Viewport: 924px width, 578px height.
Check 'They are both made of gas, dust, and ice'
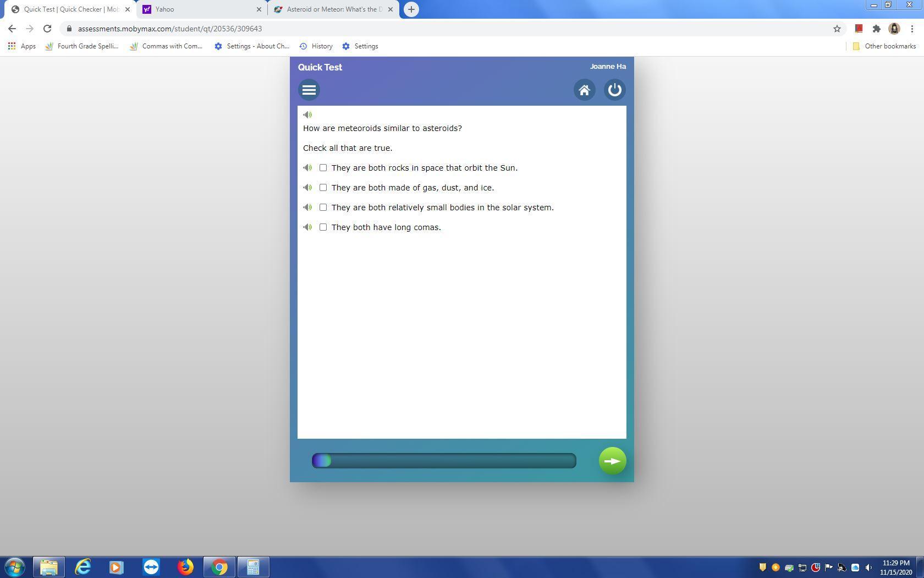point(323,188)
